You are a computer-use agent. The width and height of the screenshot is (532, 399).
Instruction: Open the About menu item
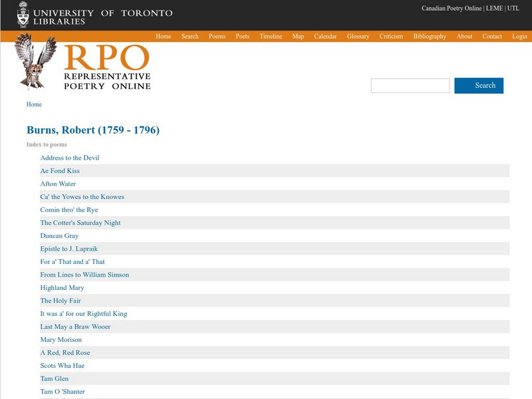point(464,37)
